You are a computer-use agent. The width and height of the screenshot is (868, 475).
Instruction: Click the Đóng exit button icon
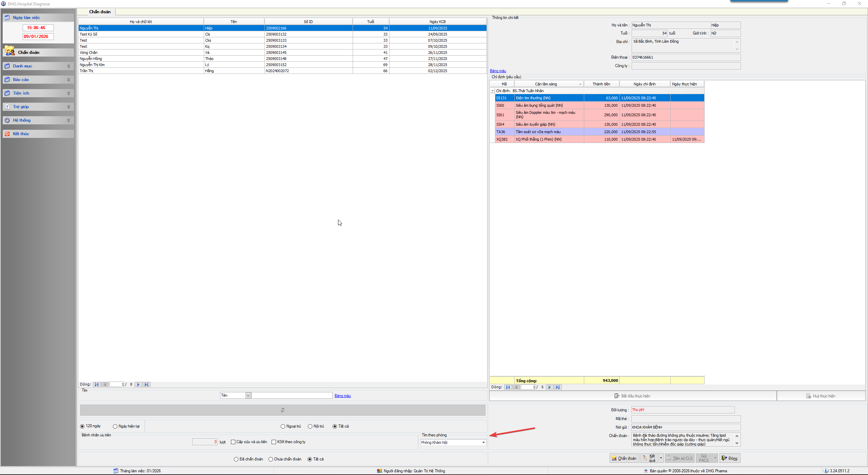[724, 458]
